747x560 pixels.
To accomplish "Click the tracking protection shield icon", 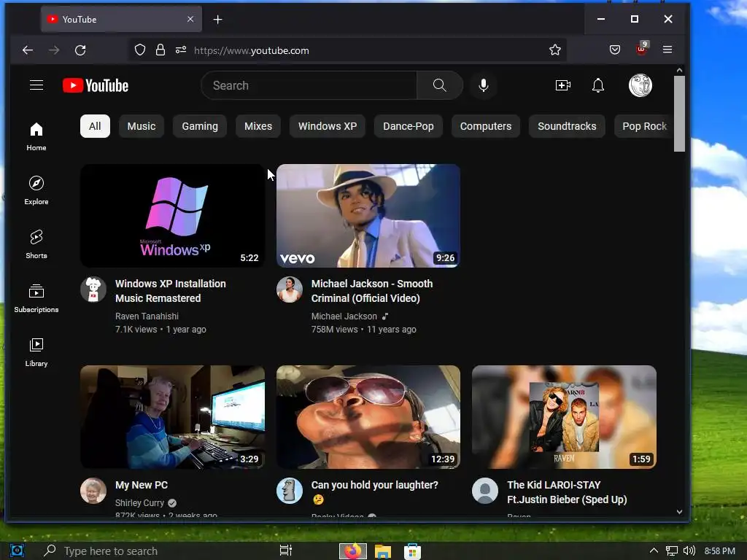I will (139, 50).
